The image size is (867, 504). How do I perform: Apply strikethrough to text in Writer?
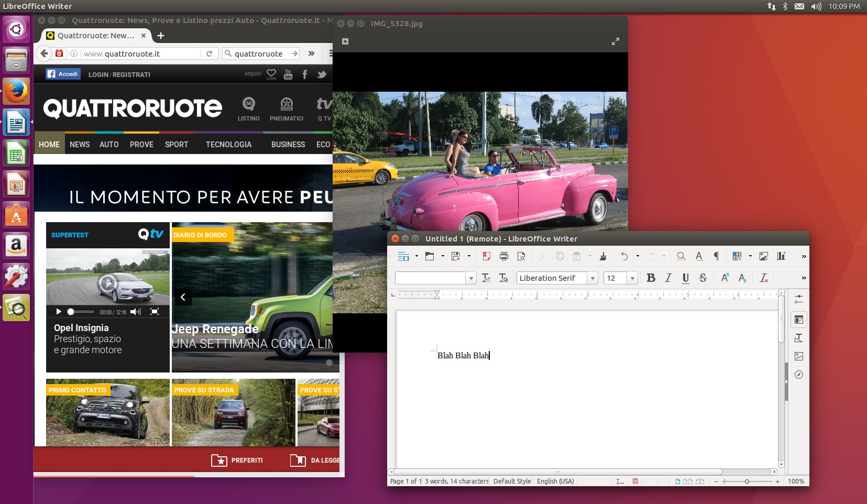[x=703, y=278]
